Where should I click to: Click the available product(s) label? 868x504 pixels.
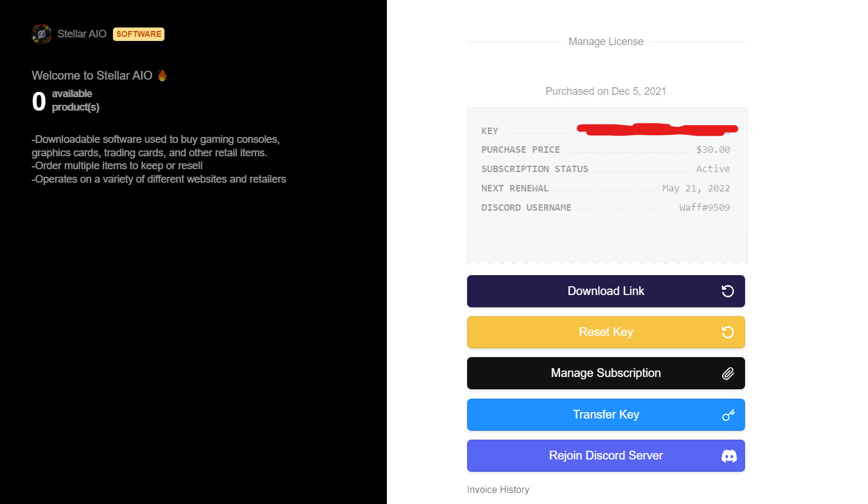click(x=76, y=100)
